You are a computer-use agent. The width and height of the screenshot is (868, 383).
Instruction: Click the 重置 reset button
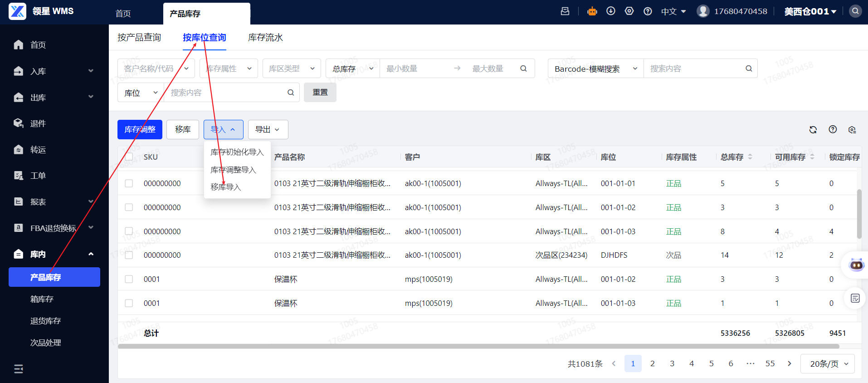pos(320,92)
